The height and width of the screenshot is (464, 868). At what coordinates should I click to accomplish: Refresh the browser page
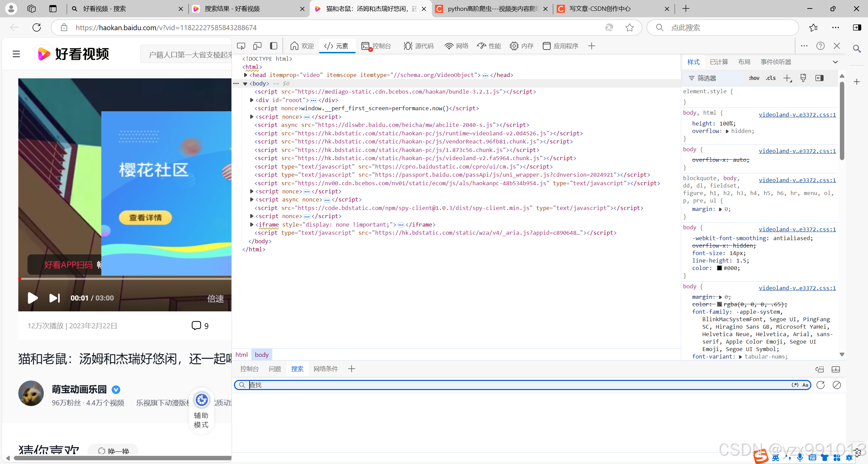click(37, 27)
